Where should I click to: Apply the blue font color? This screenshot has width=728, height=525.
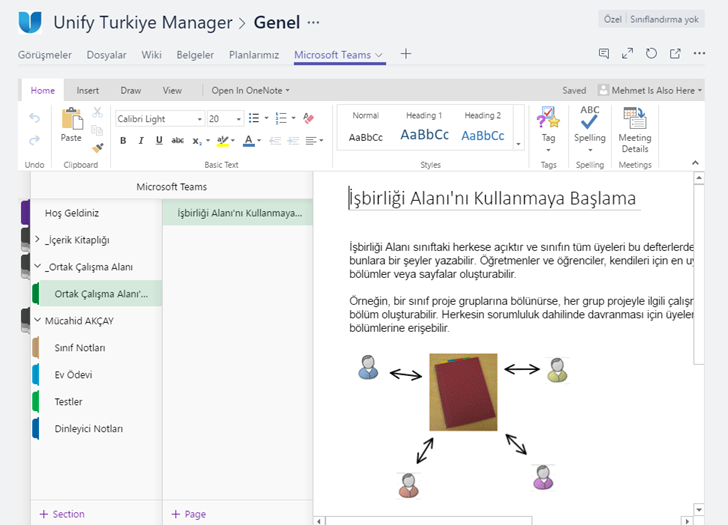[x=249, y=141]
